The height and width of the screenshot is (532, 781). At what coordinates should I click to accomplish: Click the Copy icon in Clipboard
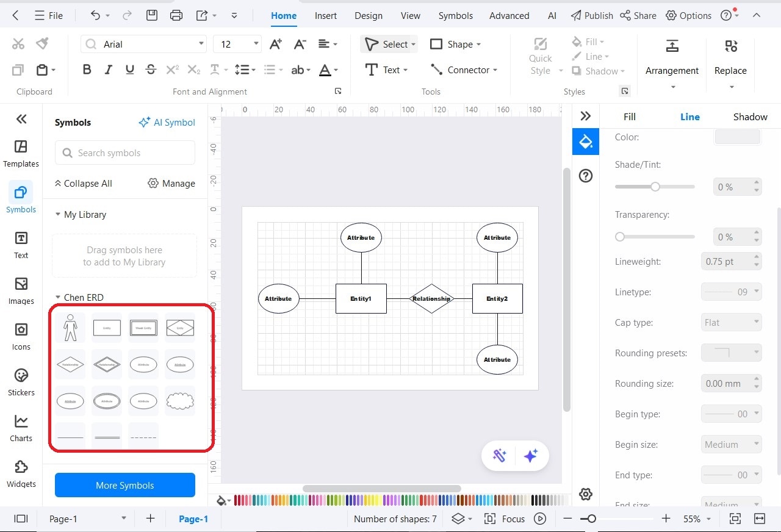tap(18, 70)
